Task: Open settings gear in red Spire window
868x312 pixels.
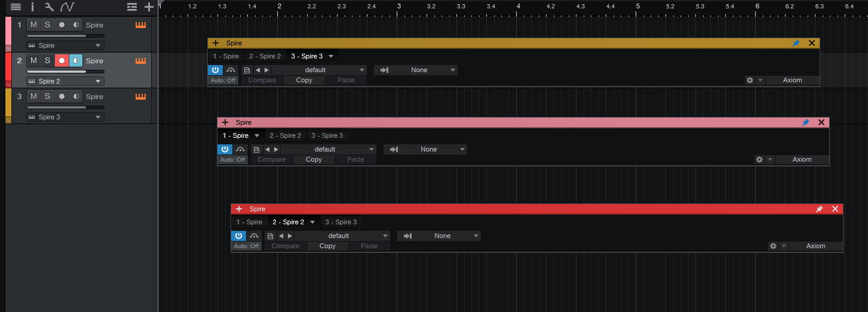Action: coord(774,246)
